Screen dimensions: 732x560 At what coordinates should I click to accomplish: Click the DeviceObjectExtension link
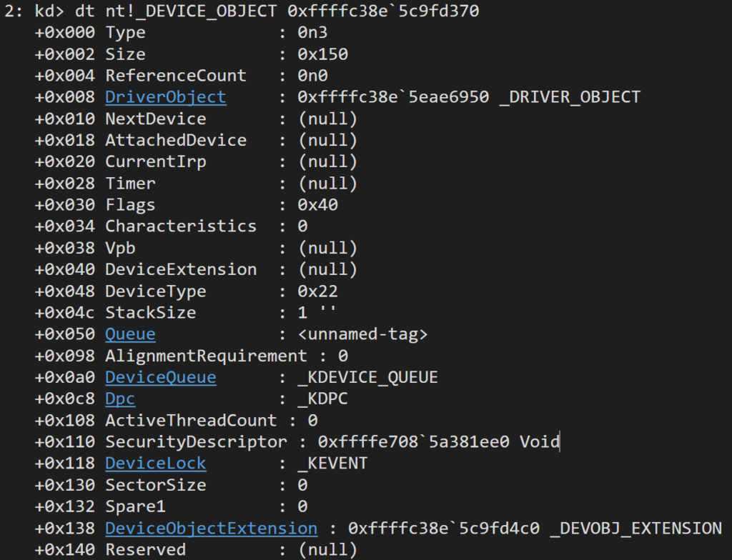(x=211, y=529)
